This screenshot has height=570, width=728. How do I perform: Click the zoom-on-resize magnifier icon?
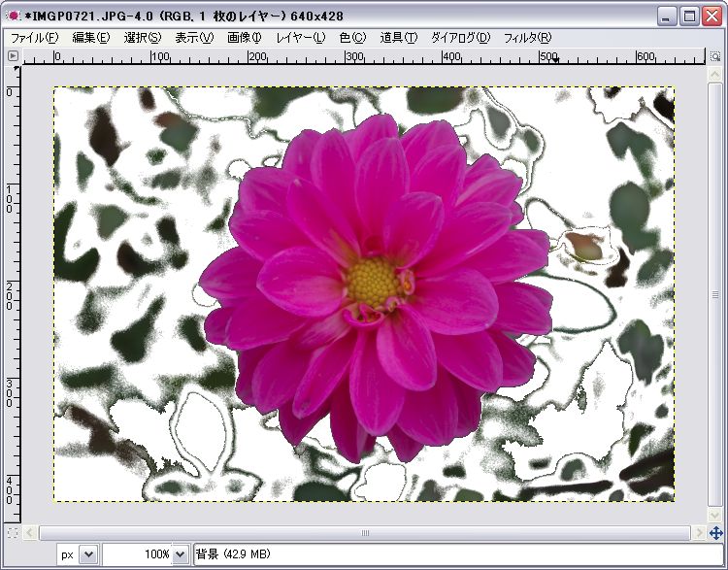click(x=715, y=56)
